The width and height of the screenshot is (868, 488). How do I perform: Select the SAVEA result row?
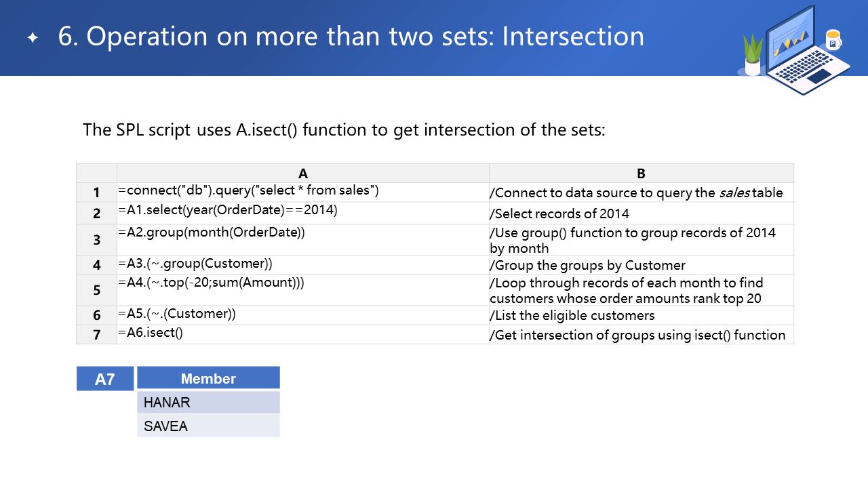pos(208,426)
